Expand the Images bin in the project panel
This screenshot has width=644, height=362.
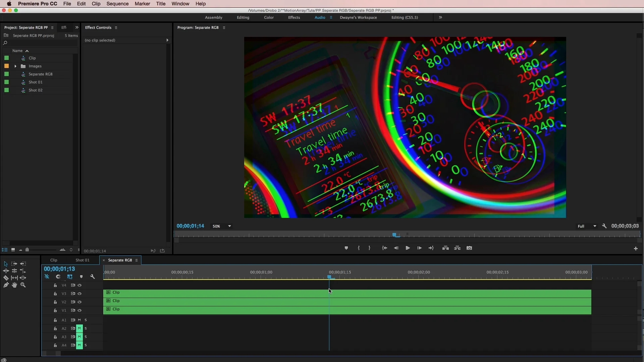(15, 66)
